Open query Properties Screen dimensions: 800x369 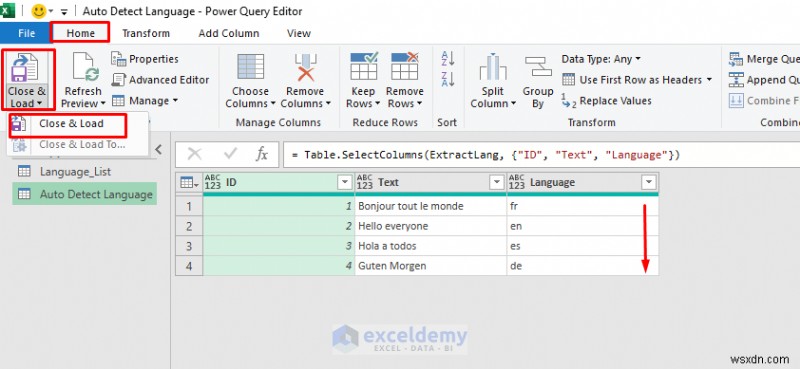pos(145,59)
